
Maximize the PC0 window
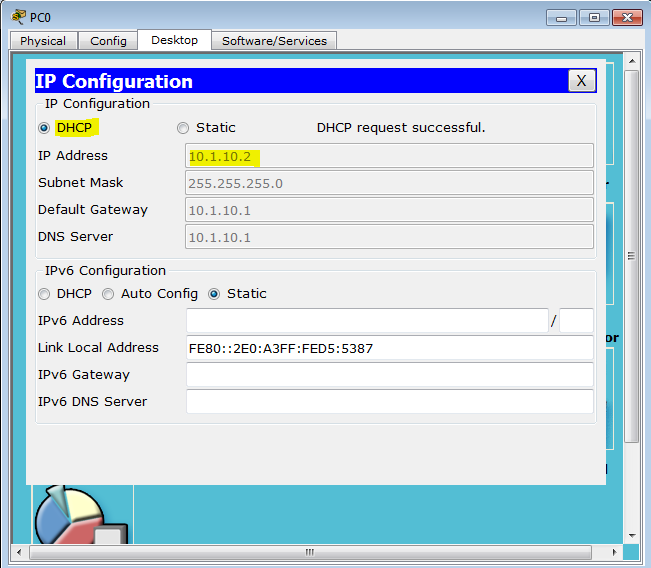(x=594, y=18)
